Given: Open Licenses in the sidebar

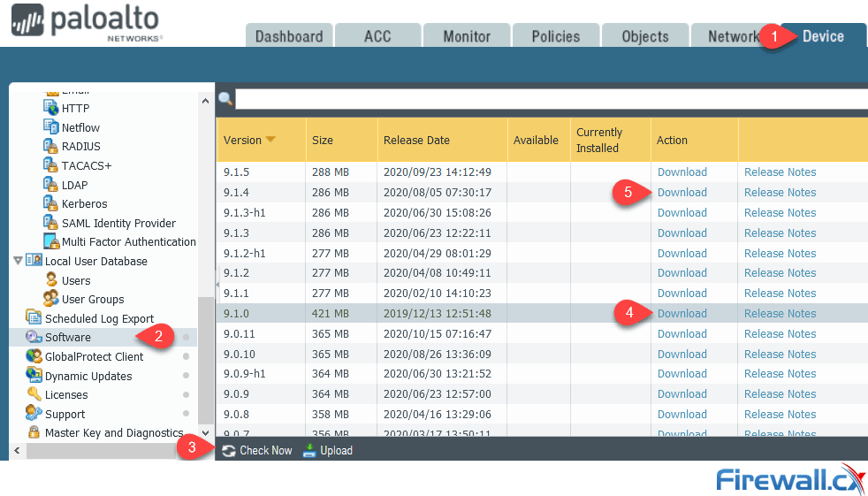Looking at the screenshot, I should pos(66,394).
